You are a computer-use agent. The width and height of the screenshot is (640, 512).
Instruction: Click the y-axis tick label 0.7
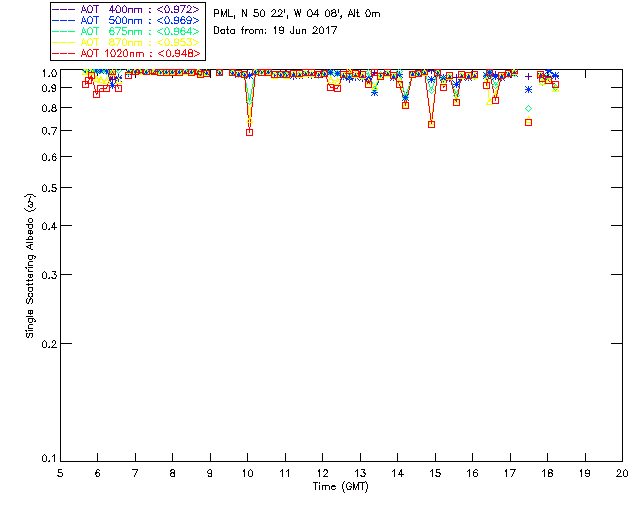point(49,131)
